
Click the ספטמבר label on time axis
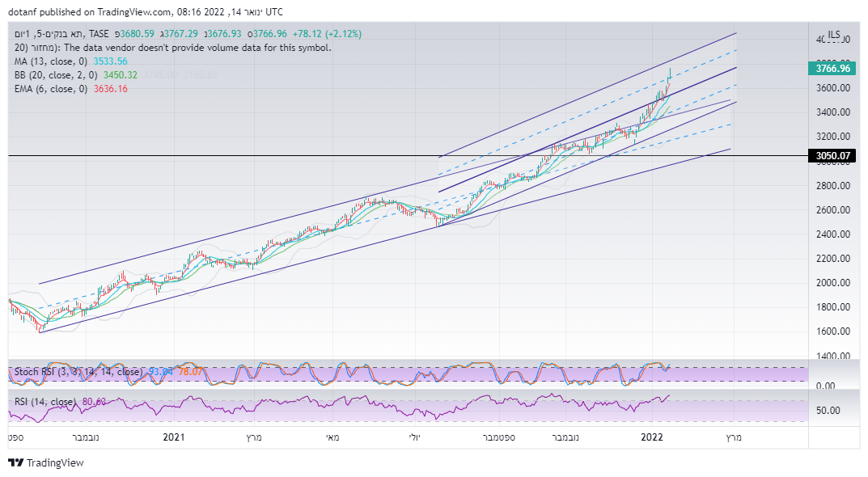pos(499,437)
